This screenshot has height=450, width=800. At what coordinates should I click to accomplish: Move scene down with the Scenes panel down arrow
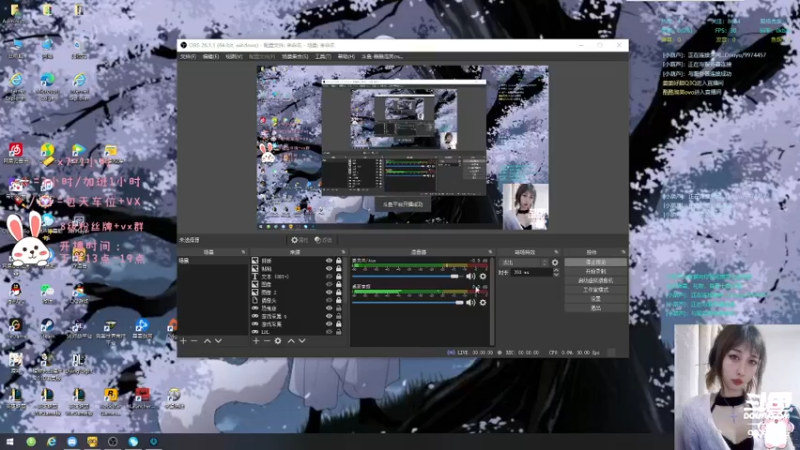point(218,341)
